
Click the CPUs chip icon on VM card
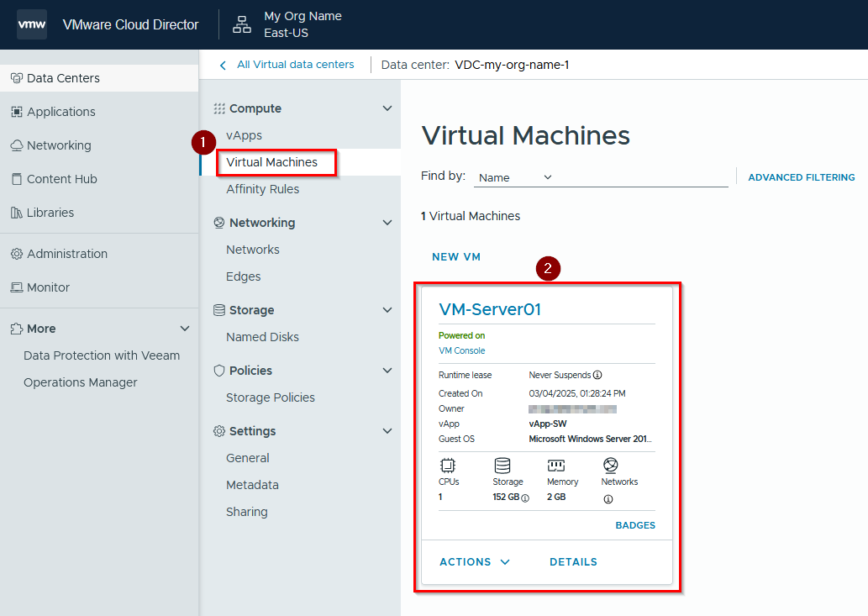pos(448,466)
